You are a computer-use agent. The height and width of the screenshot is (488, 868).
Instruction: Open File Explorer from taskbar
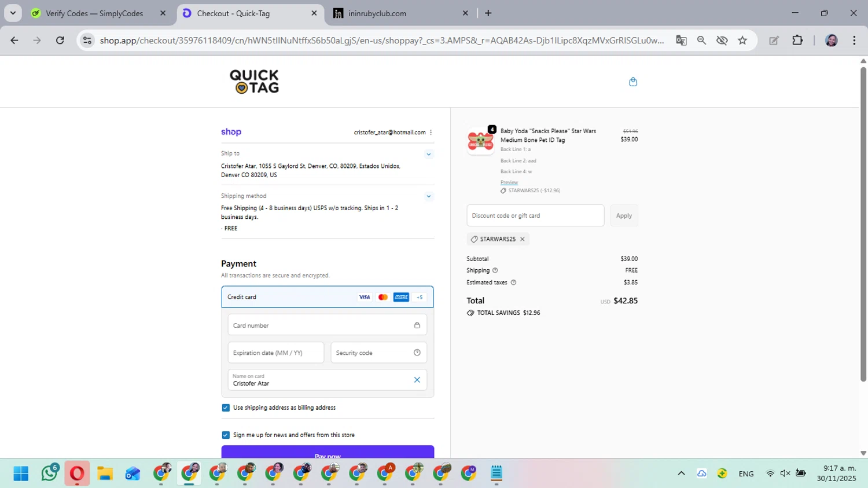pyautogui.click(x=105, y=474)
